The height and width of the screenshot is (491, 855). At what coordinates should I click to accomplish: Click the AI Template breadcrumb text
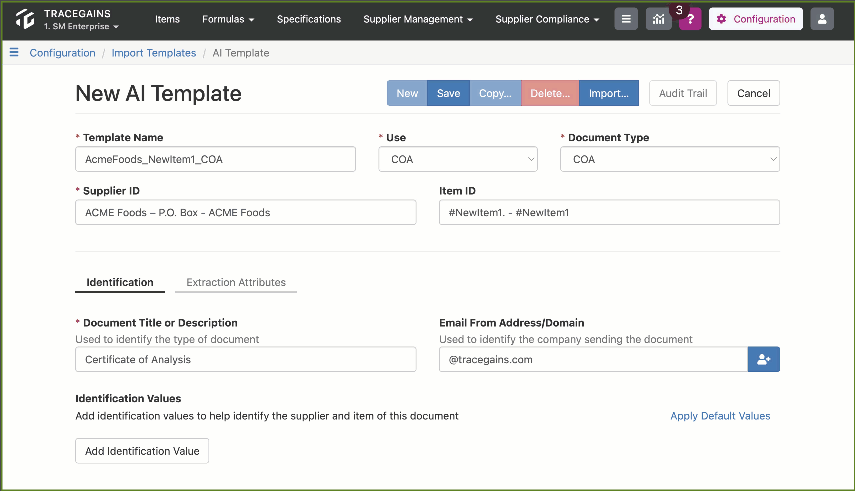240,53
